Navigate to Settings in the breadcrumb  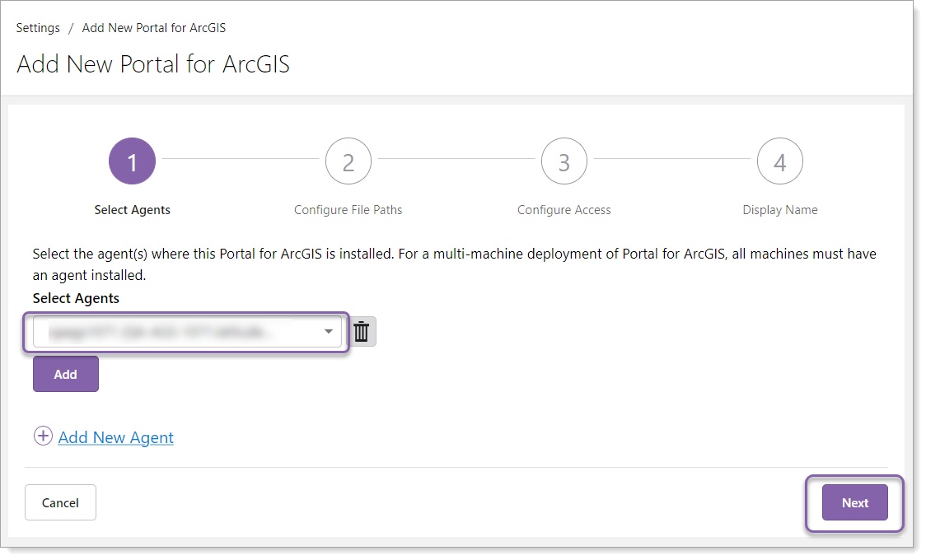coord(38,28)
